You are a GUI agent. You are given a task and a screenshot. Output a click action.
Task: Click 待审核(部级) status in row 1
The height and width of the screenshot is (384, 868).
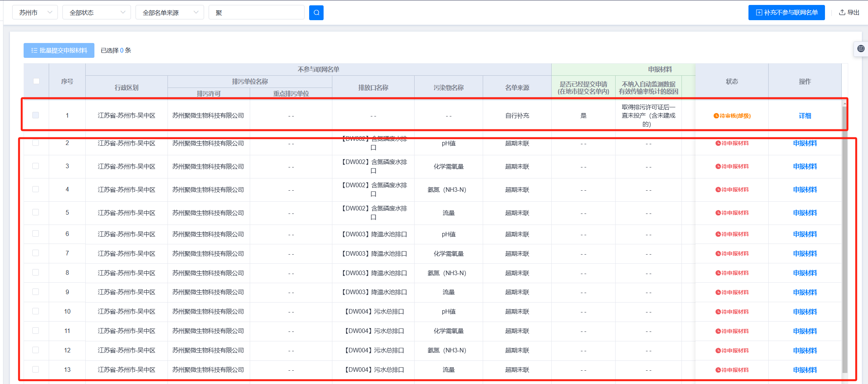click(732, 116)
